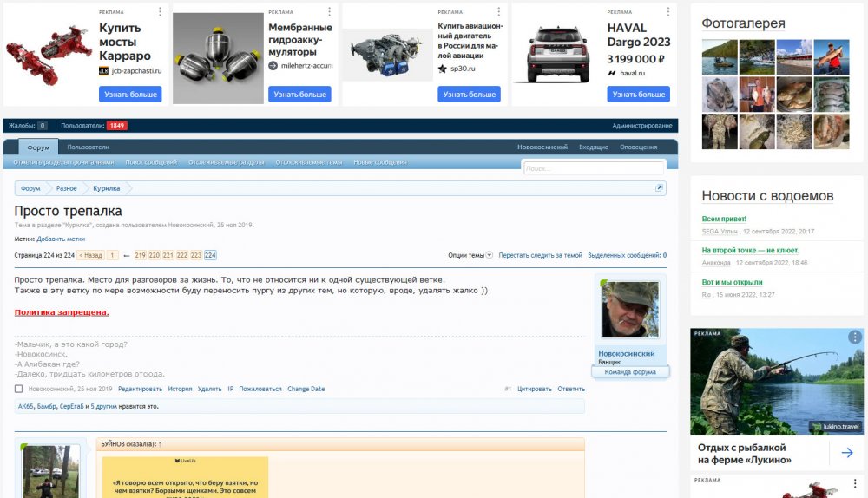868x498 pixels.
Task: Tick the checkbox on first post
Action: 19,389
